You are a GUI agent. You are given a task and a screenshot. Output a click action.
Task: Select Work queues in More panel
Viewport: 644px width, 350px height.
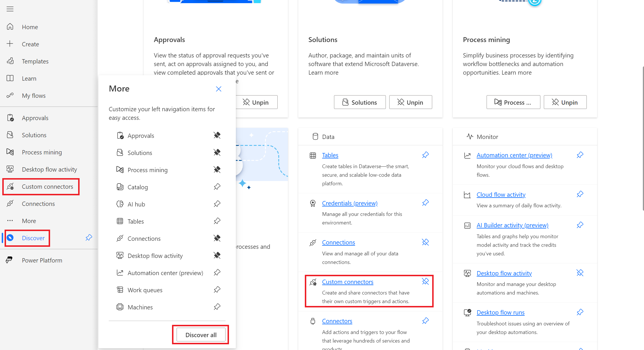(x=145, y=290)
